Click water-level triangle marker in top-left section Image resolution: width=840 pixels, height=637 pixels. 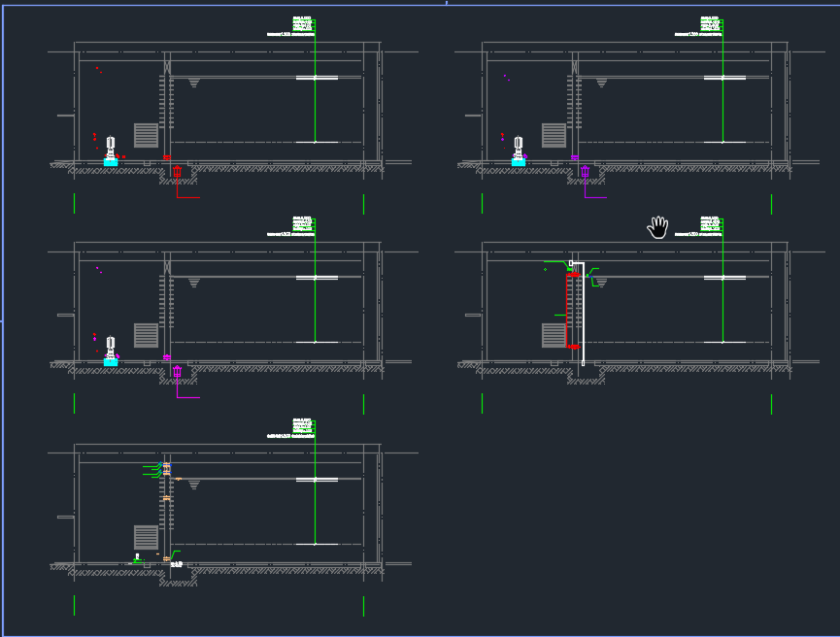(194, 84)
